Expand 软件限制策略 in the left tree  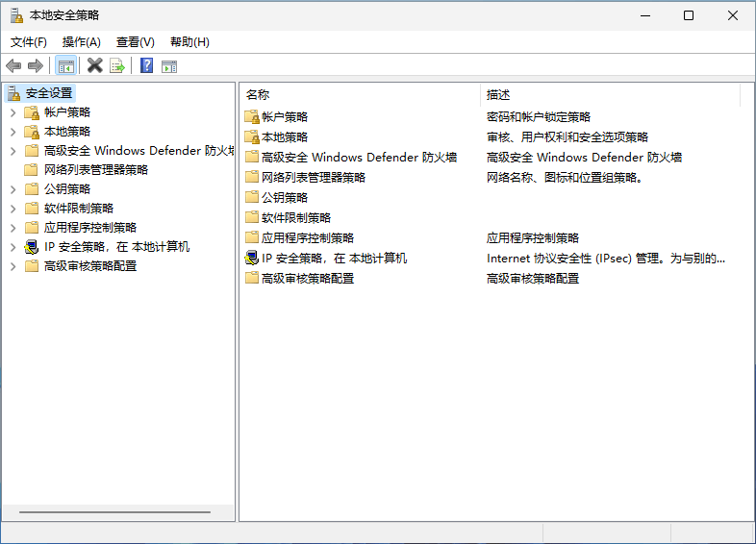(x=13, y=209)
